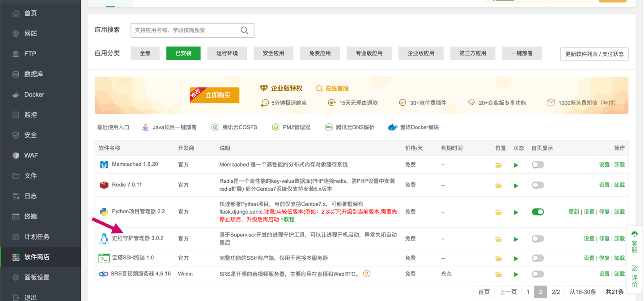The height and width of the screenshot is (301, 644).
Task: Switch to the 免费应用 category
Action: click(x=320, y=53)
